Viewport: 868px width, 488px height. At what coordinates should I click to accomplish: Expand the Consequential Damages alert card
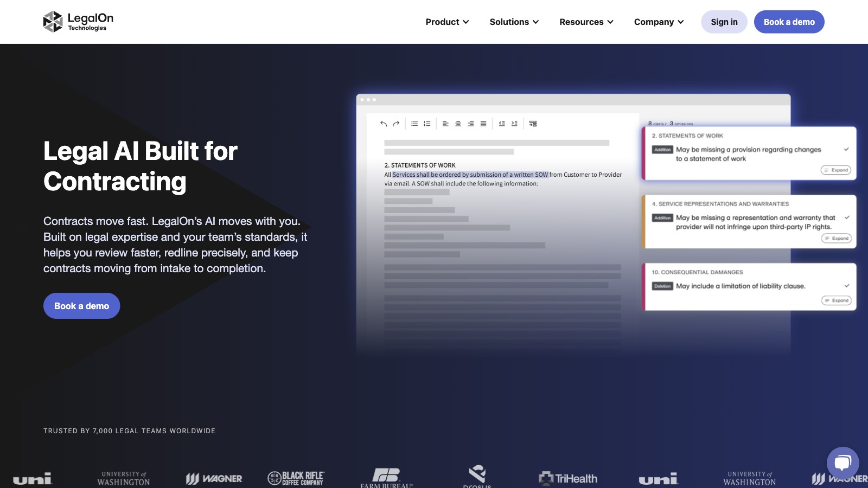837,300
